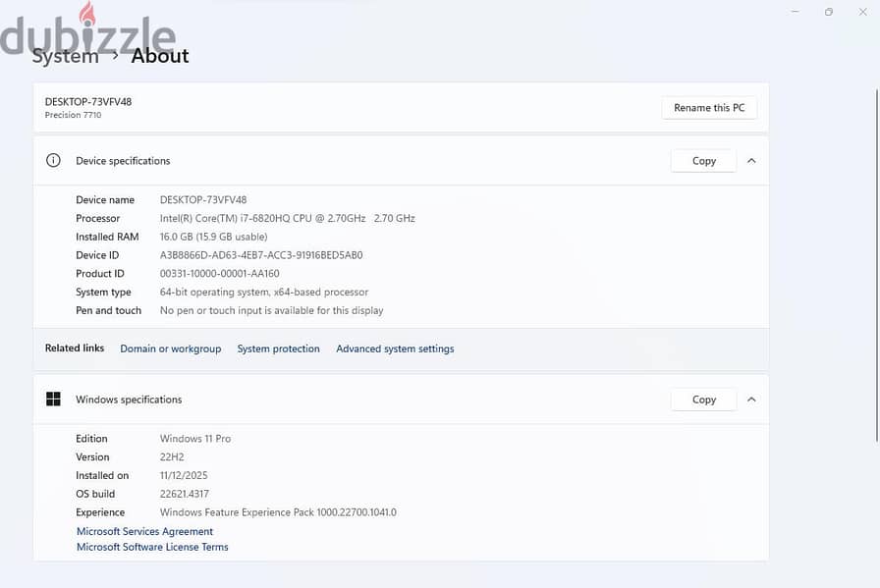Click the Related links label
The image size is (880, 588).
[x=75, y=348]
